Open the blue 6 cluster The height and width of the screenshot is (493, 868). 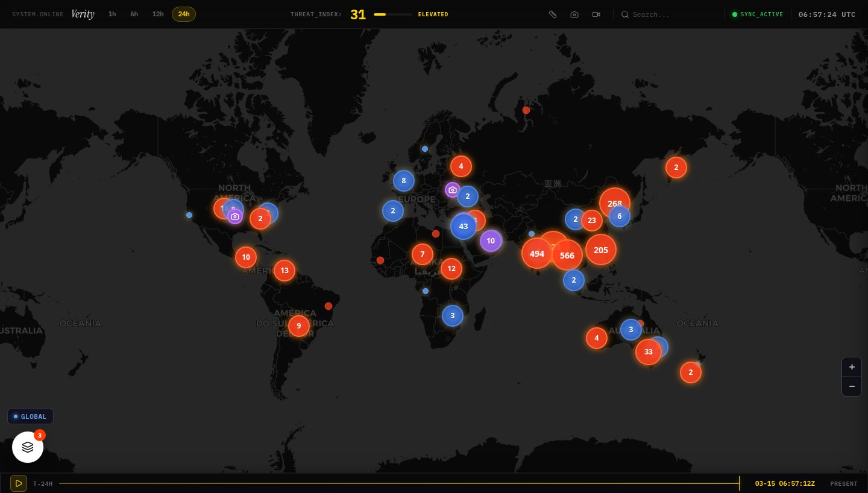pyautogui.click(x=620, y=216)
